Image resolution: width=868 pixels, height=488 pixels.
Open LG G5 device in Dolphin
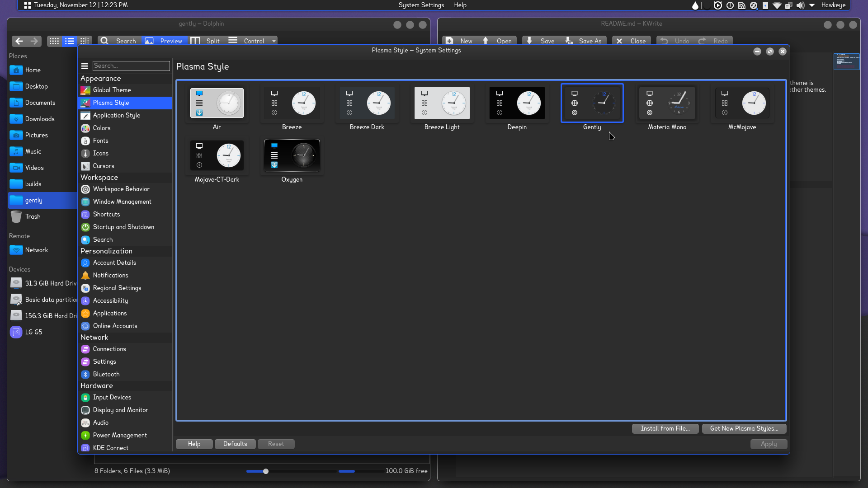click(42, 332)
